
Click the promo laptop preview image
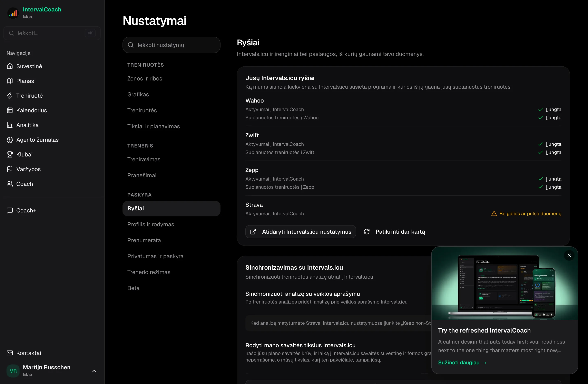pyautogui.click(x=504, y=284)
